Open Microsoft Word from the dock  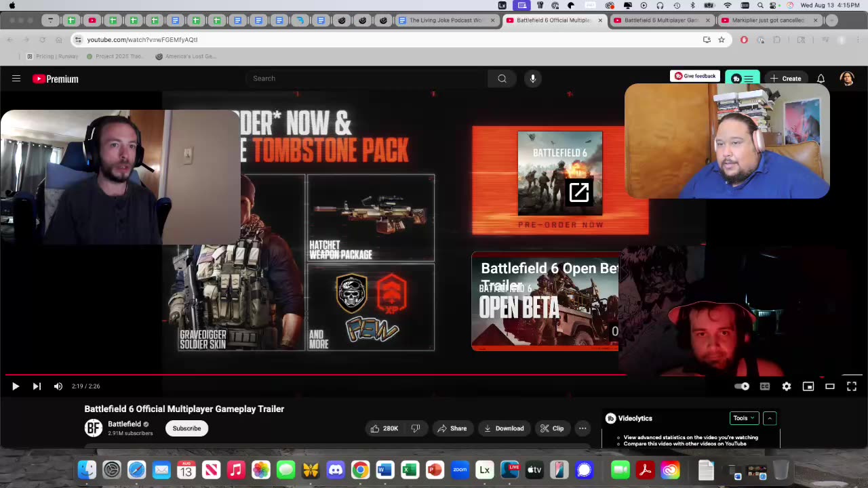[x=385, y=470]
